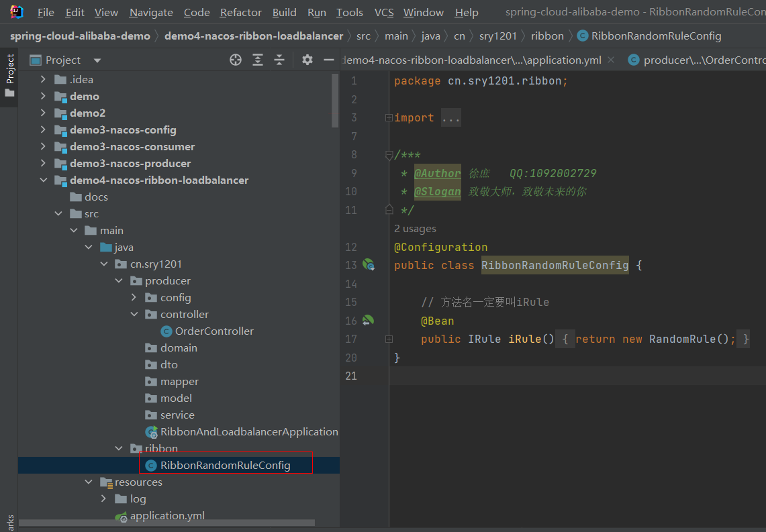Hide the Project tool window
This screenshot has height=532, width=766.
coord(329,60)
